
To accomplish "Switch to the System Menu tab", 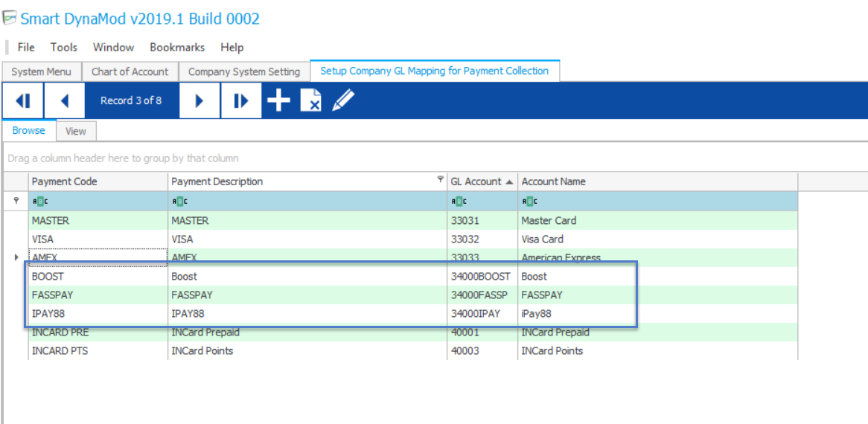I will (x=42, y=71).
